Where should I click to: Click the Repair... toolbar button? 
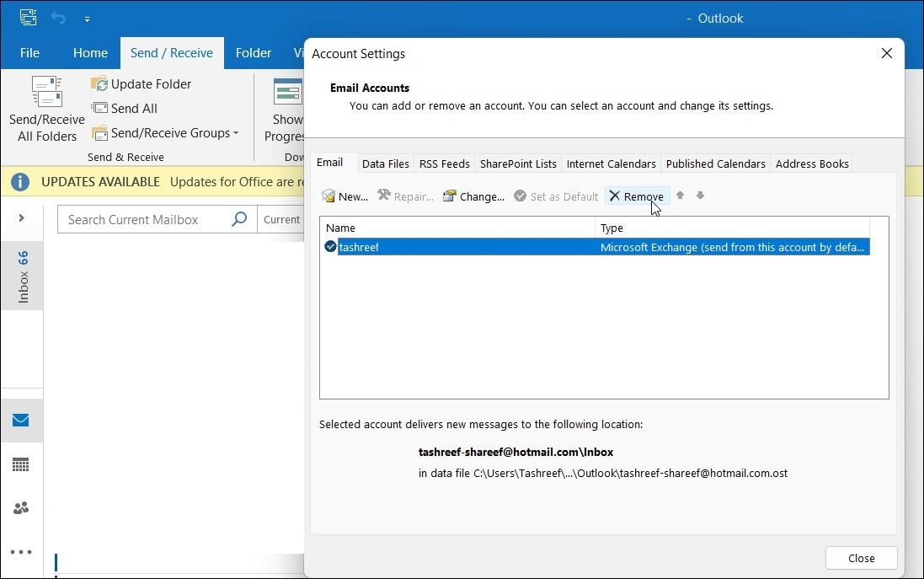pyautogui.click(x=405, y=196)
